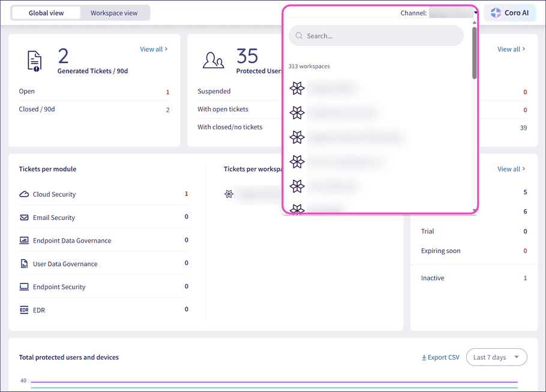The image size is (546, 392).
Task: Click the search magnifier icon
Action: 299,35
